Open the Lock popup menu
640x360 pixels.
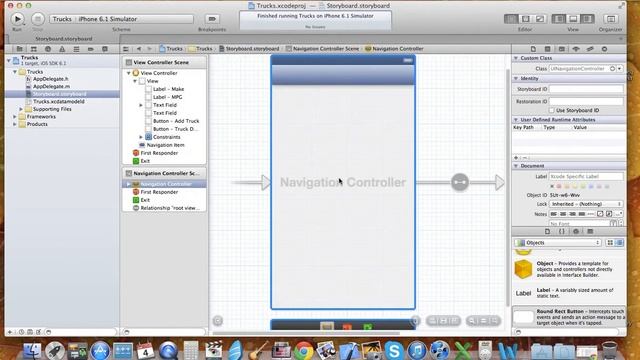(x=586, y=204)
